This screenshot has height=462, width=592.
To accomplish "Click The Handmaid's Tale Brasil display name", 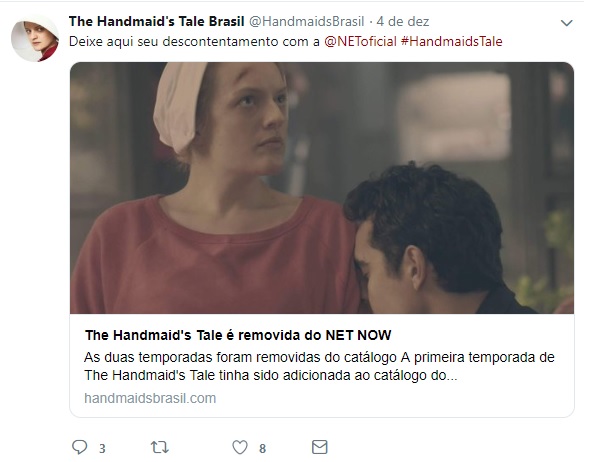I will point(156,22).
